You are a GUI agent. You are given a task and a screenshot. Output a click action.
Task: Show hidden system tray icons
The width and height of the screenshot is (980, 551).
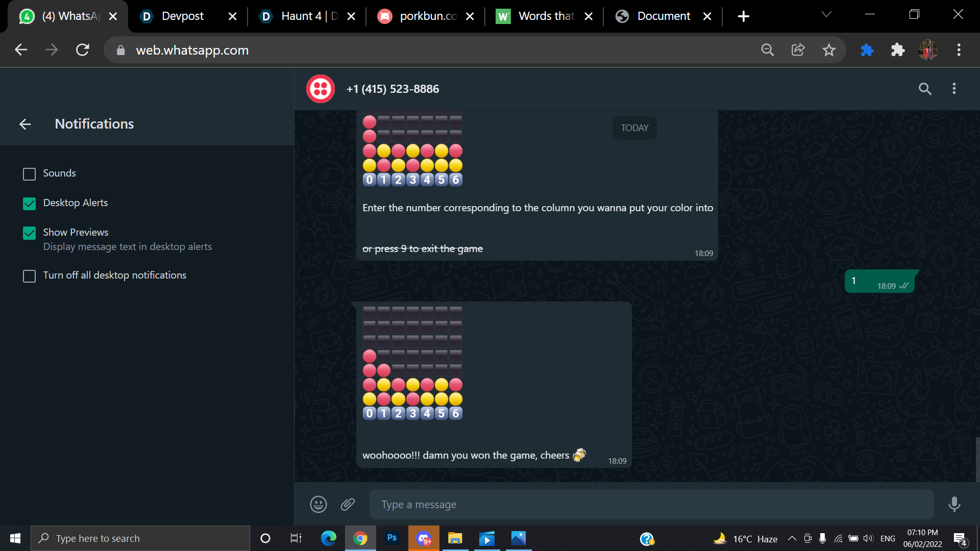coord(792,538)
